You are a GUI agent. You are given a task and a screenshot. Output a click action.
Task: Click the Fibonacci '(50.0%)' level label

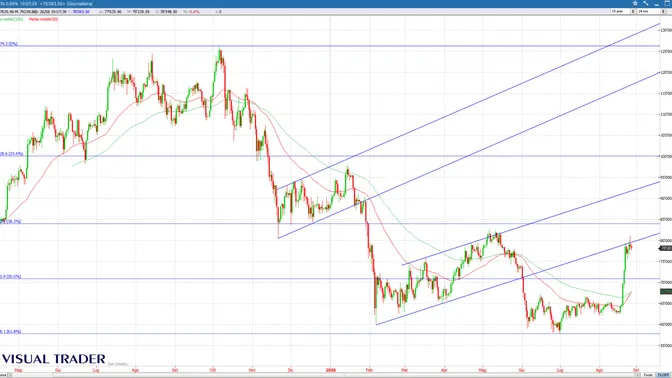pyautogui.click(x=10, y=276)
